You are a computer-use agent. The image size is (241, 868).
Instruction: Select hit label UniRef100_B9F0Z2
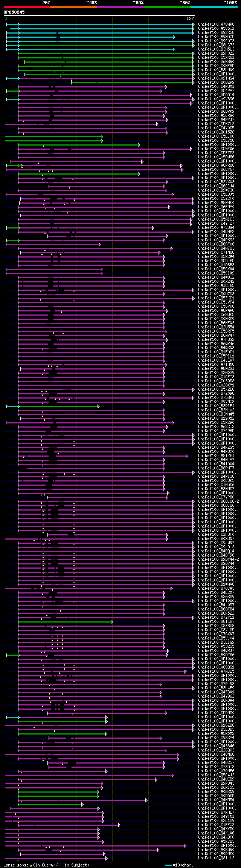(216, 53)
